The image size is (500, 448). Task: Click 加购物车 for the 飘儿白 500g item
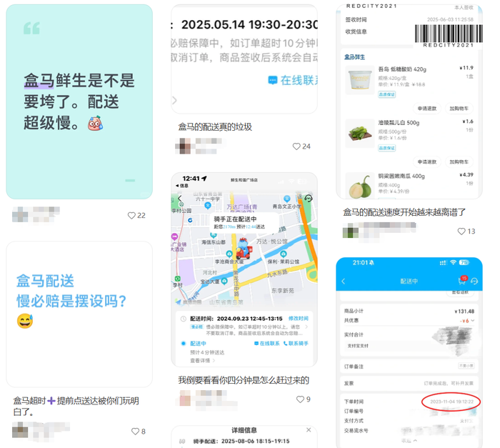[x=459, y=161]
